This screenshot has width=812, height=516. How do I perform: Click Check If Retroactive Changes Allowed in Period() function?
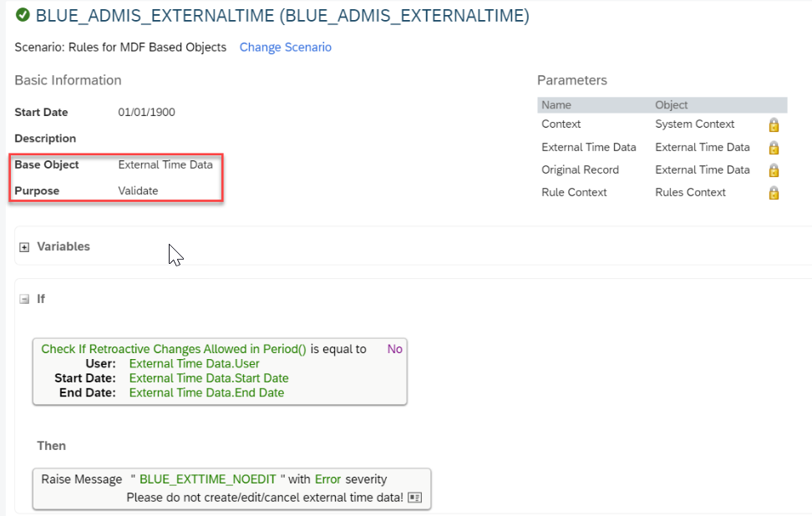(174, 349)
